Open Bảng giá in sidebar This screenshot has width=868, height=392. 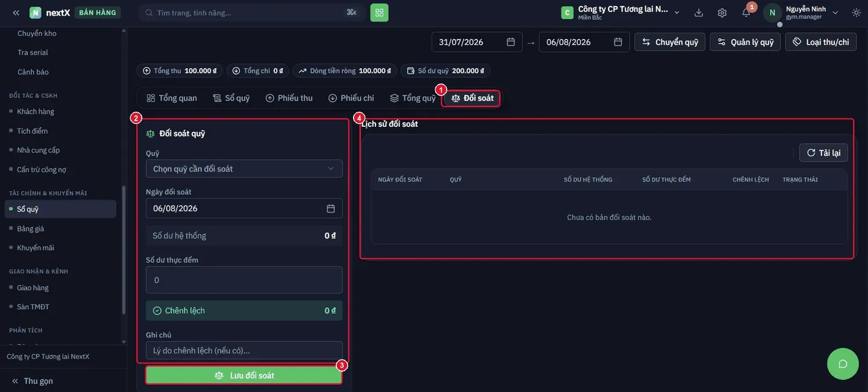tap(31, 229)
